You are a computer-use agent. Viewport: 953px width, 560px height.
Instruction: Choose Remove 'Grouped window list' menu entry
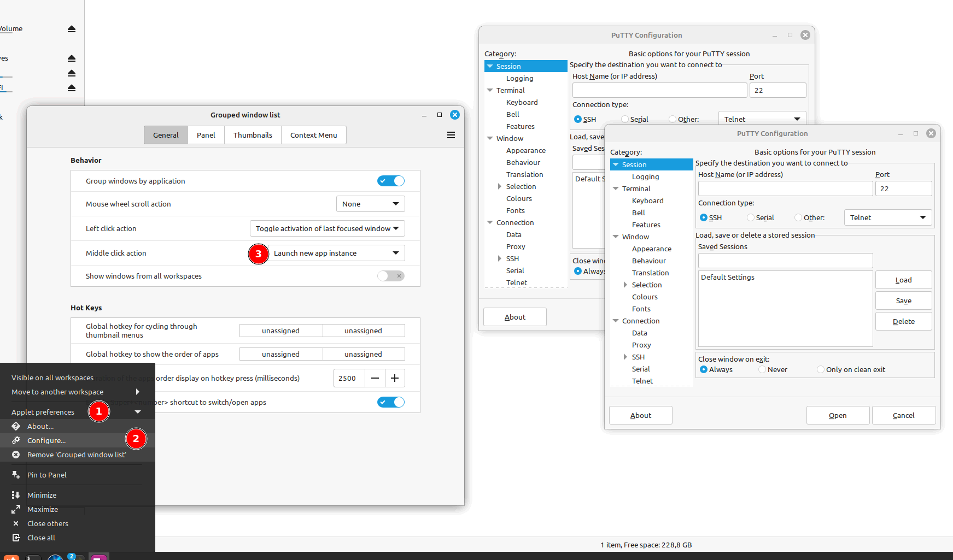[78, 455]
